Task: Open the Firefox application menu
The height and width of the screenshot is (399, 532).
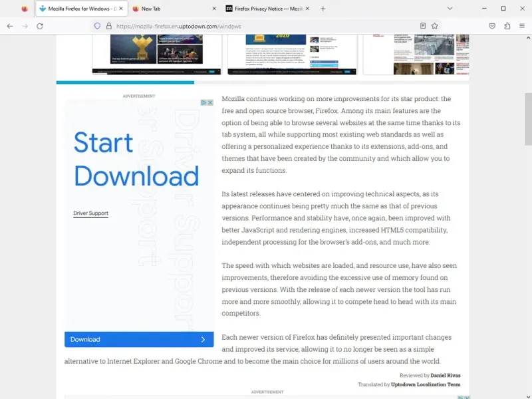Action: point(522,26)
